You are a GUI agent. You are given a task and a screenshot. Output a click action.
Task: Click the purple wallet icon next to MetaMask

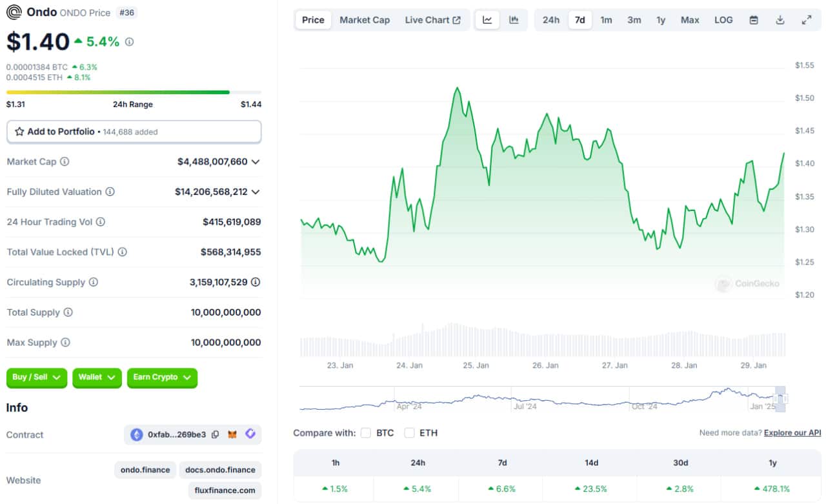tap(250, 434)
